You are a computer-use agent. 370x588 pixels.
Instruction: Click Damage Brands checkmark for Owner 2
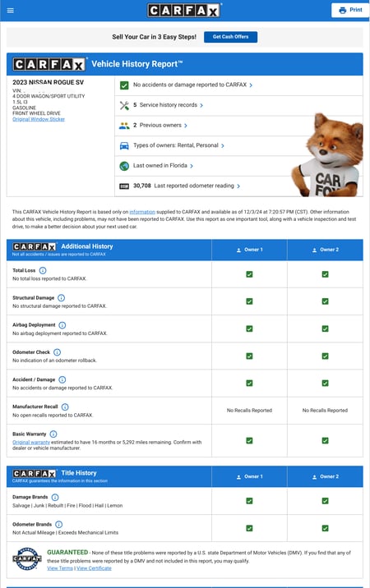(326, 501)
